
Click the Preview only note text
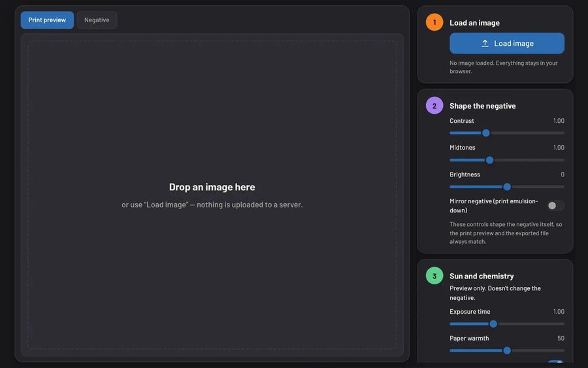[x=495, y=293]
